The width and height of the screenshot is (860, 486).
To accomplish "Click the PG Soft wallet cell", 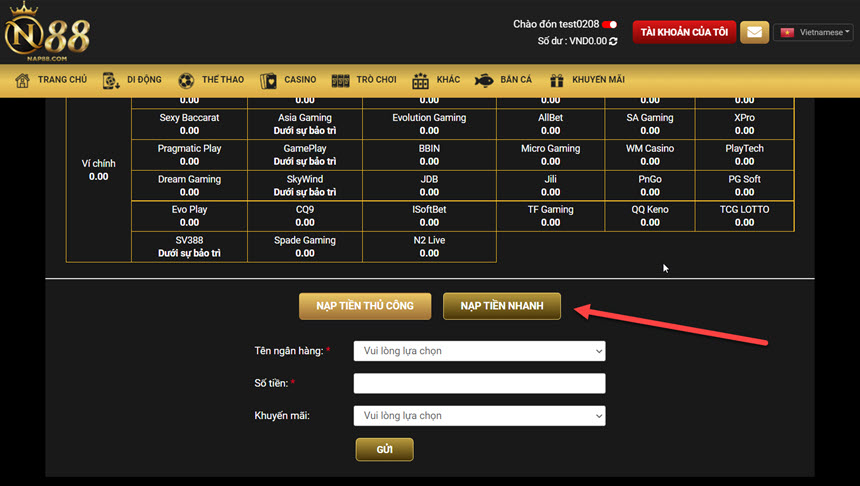I will 744,185.
